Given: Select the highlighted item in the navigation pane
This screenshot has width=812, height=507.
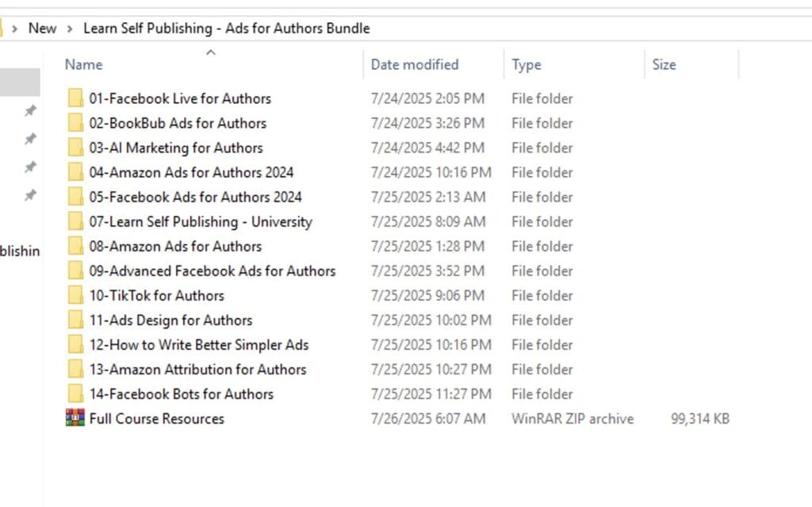Looking at the screenshot, I should point(20,82).
